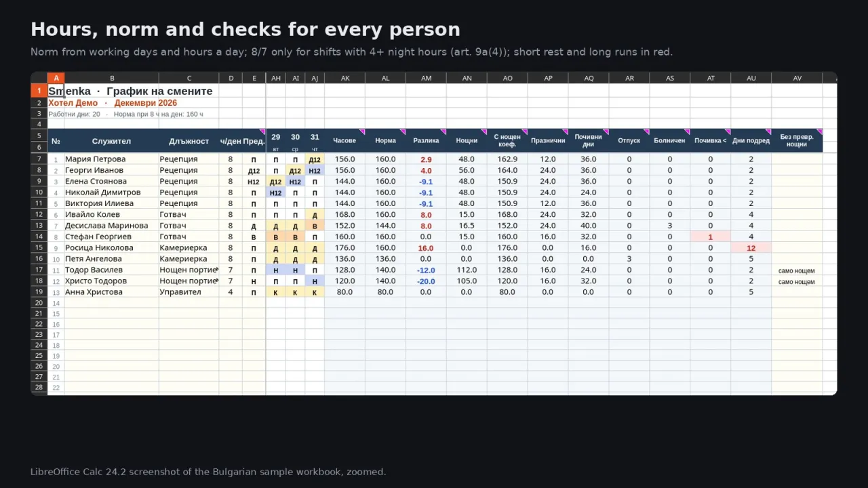Click the 'Дни подред' header cell
868x488 pixels.
(751, 141)
